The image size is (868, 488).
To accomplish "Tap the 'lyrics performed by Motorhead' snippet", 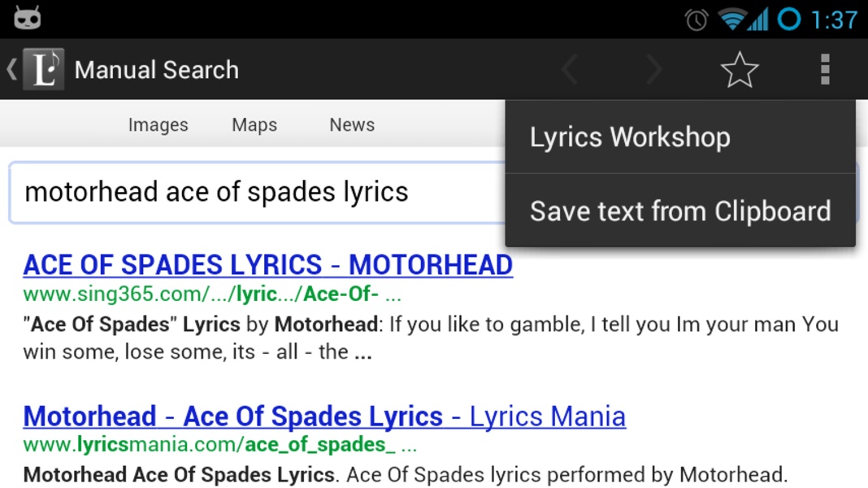I will click(x=406, y=475).
